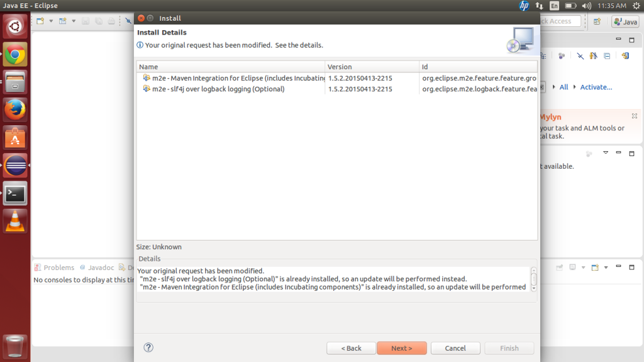
Task: Open Ubuntu Dash from the launcher
Action: click(15, 26)
